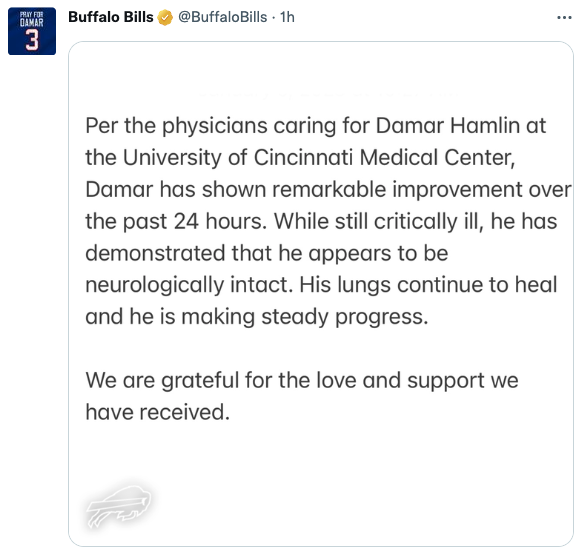Click the @BuffaloBills handle

click(222, 17)
